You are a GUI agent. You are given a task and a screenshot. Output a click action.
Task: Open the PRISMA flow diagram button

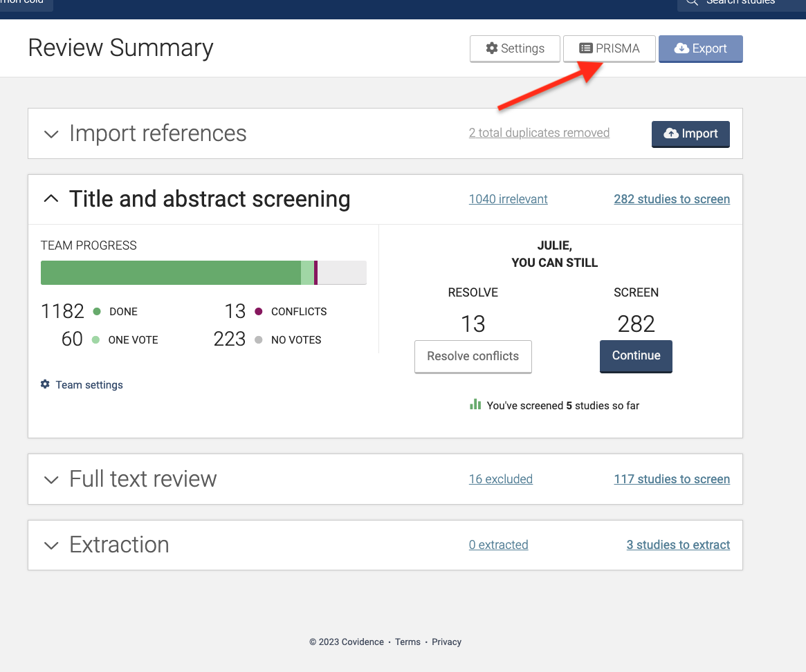tap(609, 48)
